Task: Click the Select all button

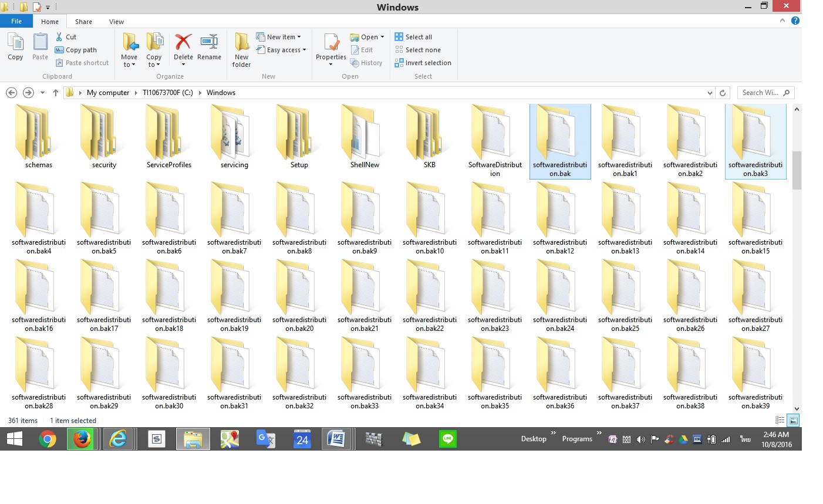Action: pyautogui.click(x=414, y=37)
